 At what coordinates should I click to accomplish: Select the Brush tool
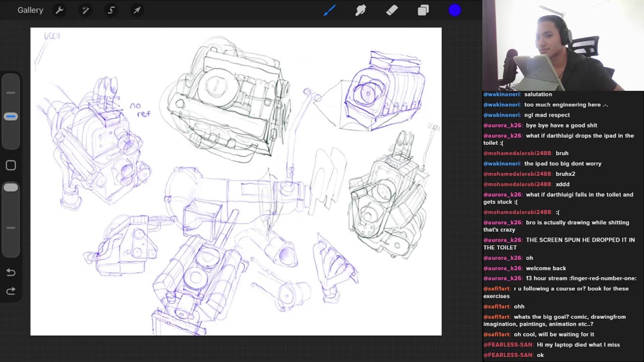(330, 10)
